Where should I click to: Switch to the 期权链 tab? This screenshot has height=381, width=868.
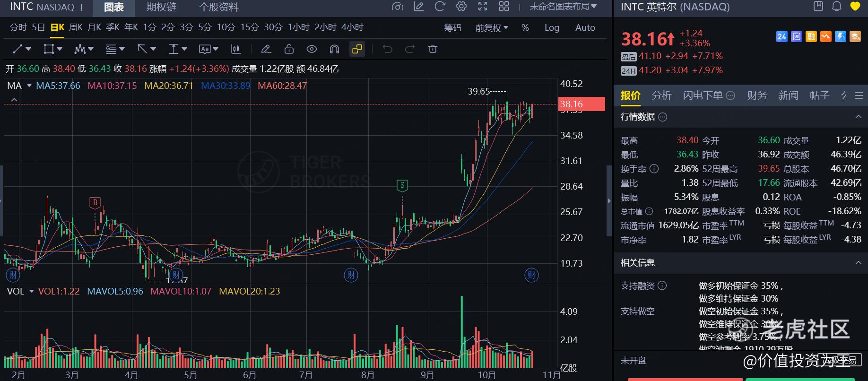pyautogui.click(x=161, y=7)
